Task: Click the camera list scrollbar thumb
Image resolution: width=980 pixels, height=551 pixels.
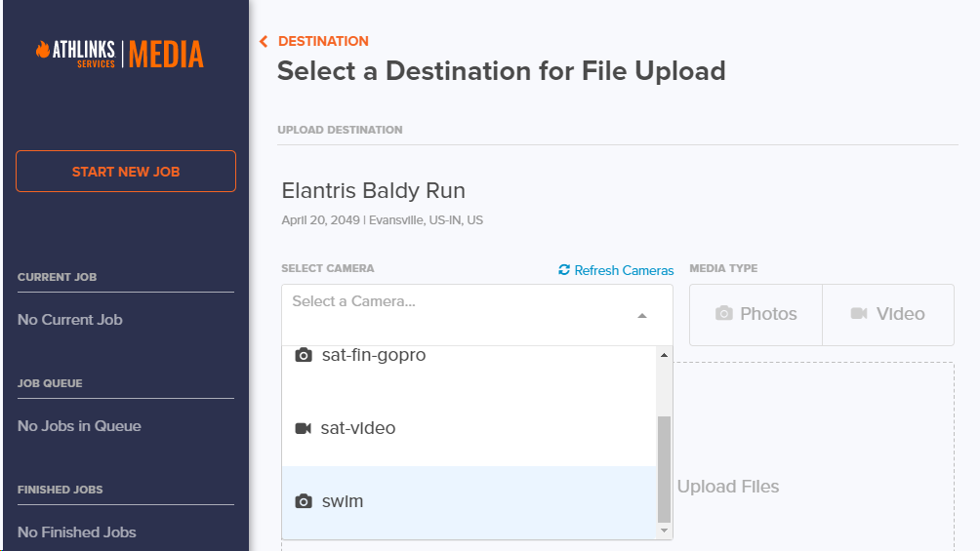Action: click(665, 468)
